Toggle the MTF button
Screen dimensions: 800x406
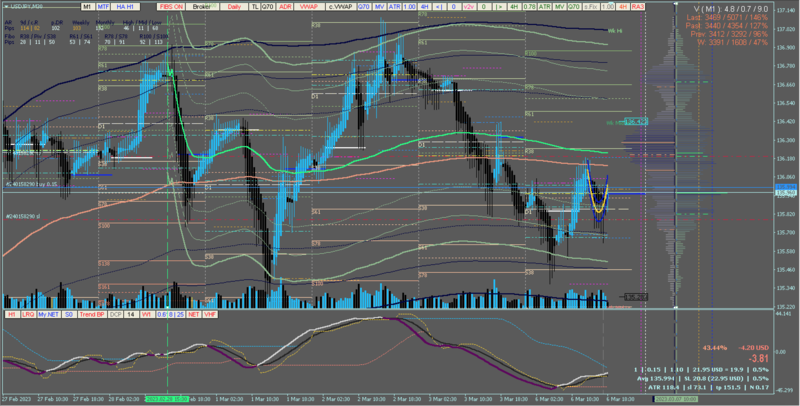[x=103, y=7]
